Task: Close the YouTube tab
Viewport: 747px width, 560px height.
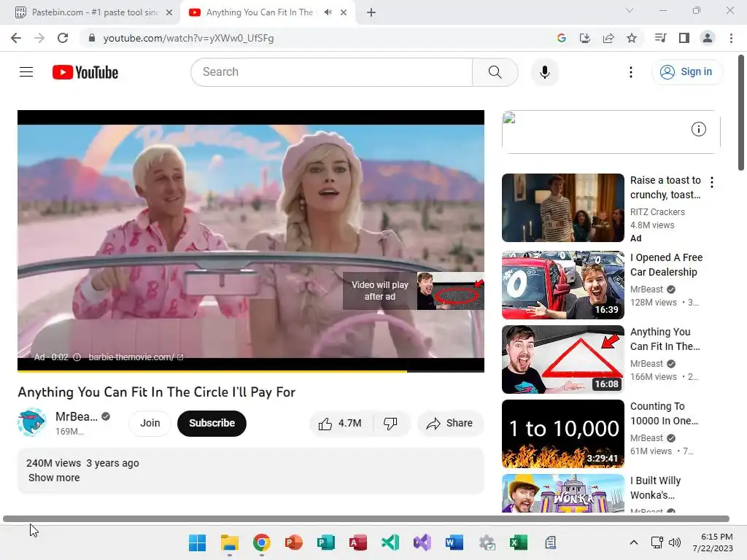Action: coord(344,12)
